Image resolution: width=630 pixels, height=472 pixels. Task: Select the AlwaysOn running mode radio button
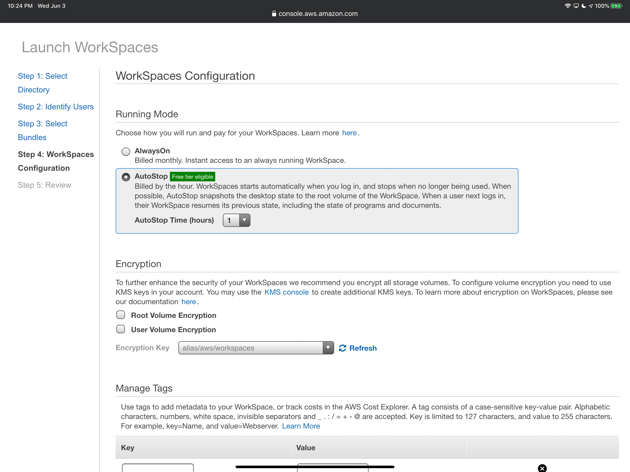tap(126, 151)
